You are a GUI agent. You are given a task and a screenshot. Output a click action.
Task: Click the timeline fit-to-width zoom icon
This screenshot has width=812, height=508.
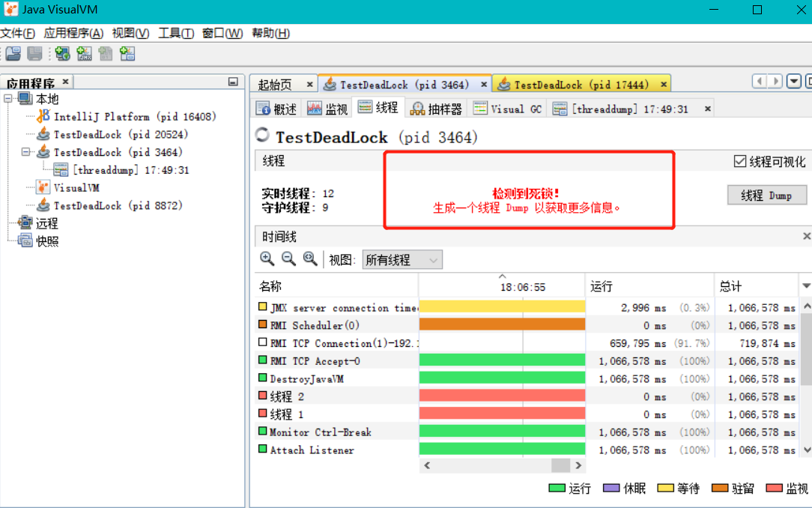310,259
